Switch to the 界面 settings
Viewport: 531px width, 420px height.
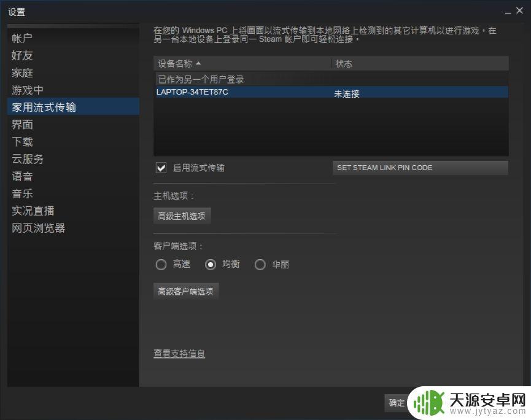[73, 124]
